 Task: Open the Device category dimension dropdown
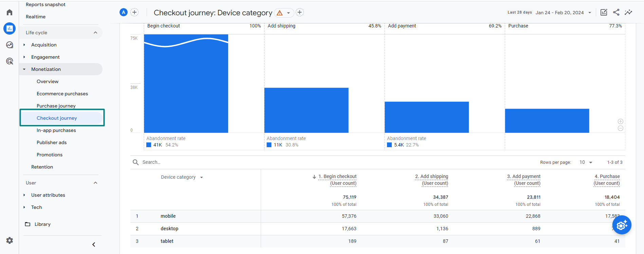coord(202,177)
